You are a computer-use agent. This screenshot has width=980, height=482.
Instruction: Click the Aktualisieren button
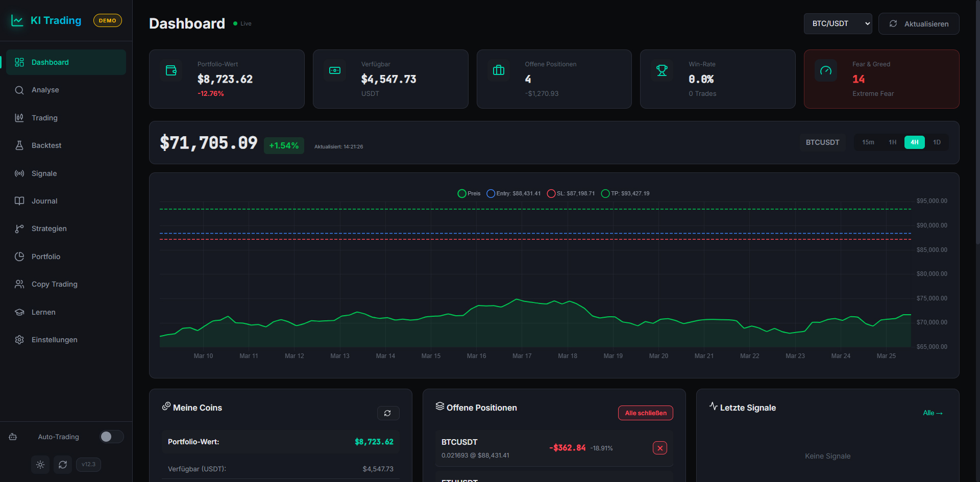918,24
